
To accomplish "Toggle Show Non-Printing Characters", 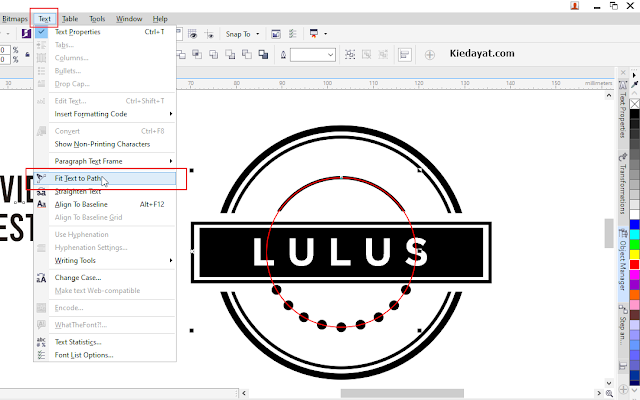I will point(105,144).
